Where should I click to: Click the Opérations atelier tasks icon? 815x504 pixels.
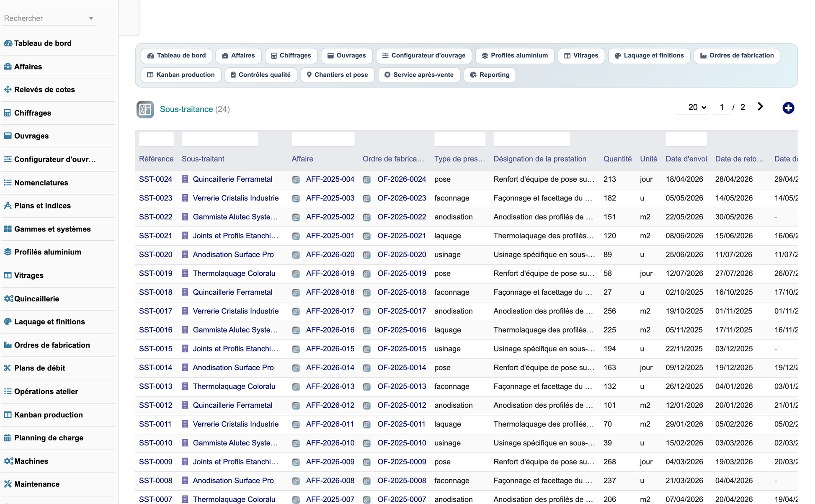tap(8, 391)
